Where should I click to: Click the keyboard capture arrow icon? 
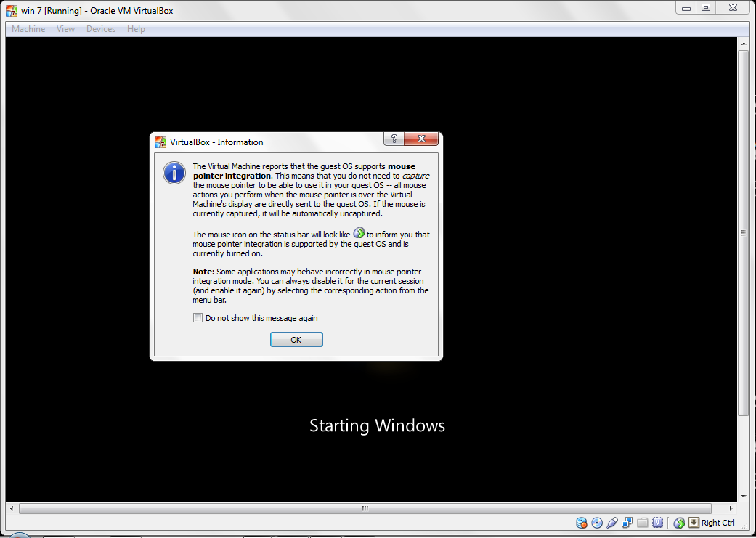pos(694,523)
